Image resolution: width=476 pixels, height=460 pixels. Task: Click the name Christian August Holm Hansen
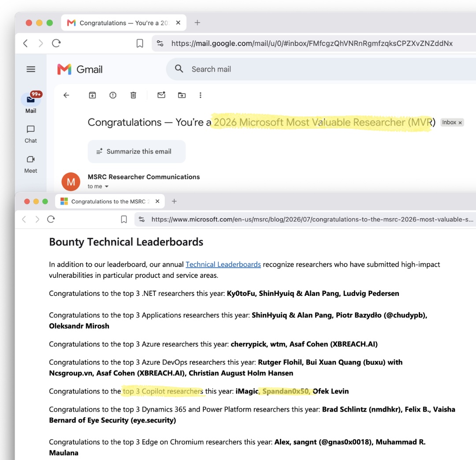(x=241, y=373)
